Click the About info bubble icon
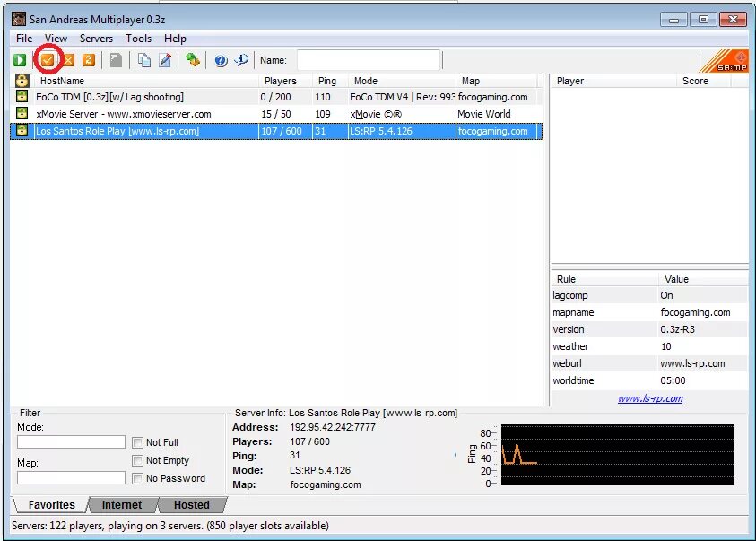Image resolution: width=756 pixels, height=541 pixels. coord(241,60)
